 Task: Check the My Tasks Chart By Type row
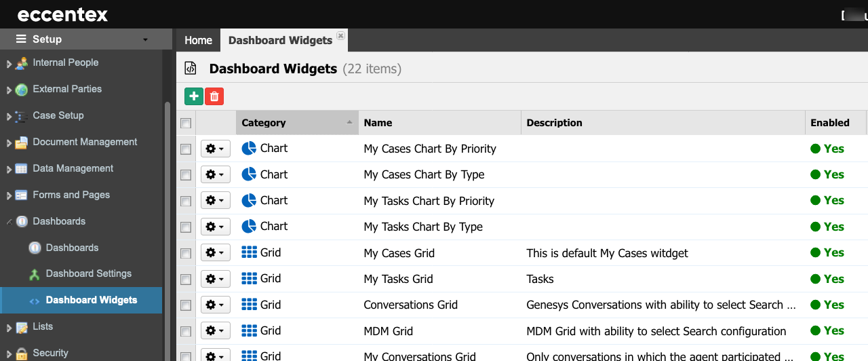(186, 227)
